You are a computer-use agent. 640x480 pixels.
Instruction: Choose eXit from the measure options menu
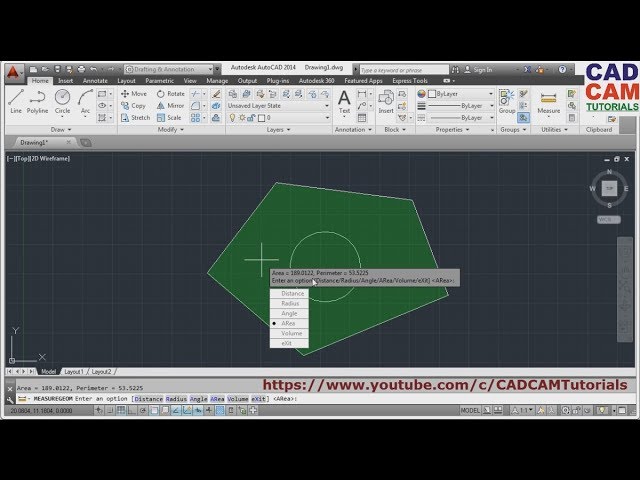pos(289,343)
